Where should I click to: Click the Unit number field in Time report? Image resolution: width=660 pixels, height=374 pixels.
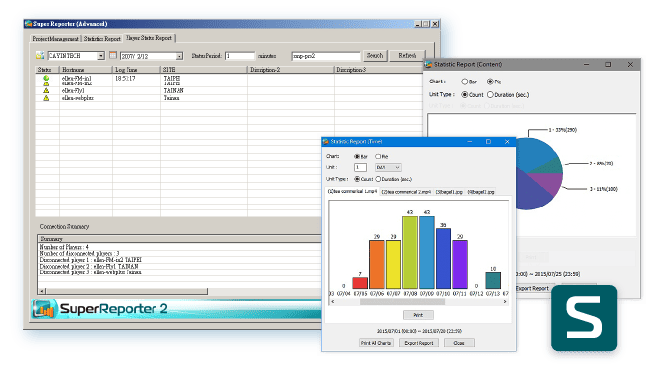360,167
